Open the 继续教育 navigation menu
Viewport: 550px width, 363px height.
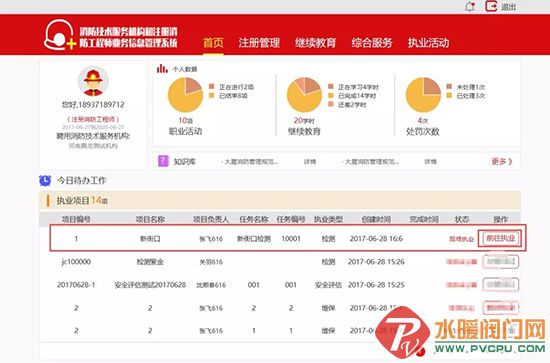pos(315,43)
